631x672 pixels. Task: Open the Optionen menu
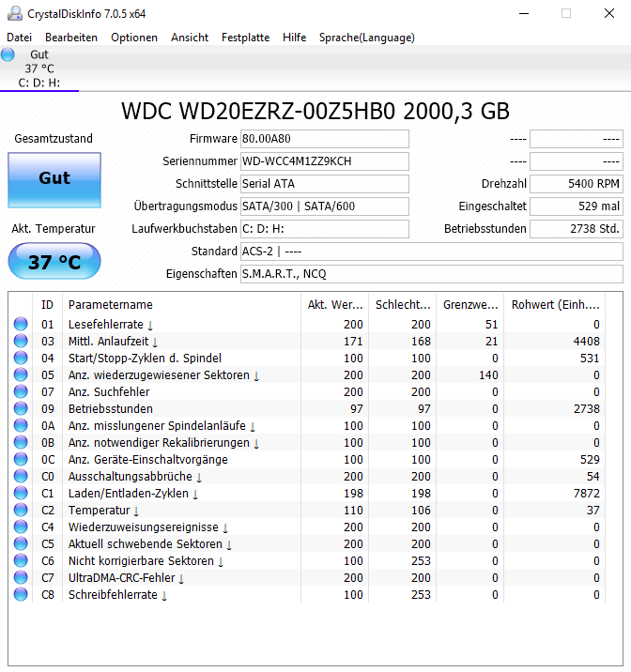(x=134, y=38)
